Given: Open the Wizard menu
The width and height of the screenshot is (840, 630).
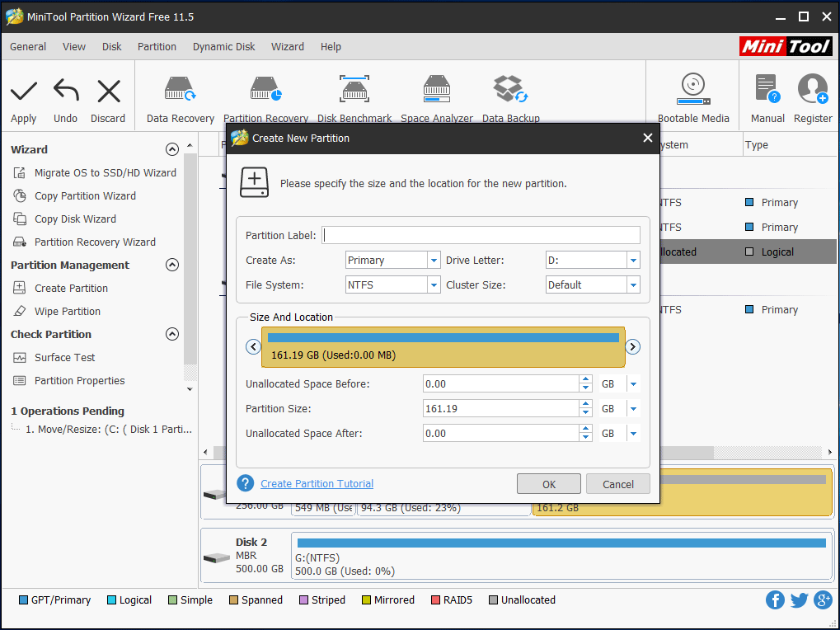Looking at the screenshot, I should click(x=288, y=47).
